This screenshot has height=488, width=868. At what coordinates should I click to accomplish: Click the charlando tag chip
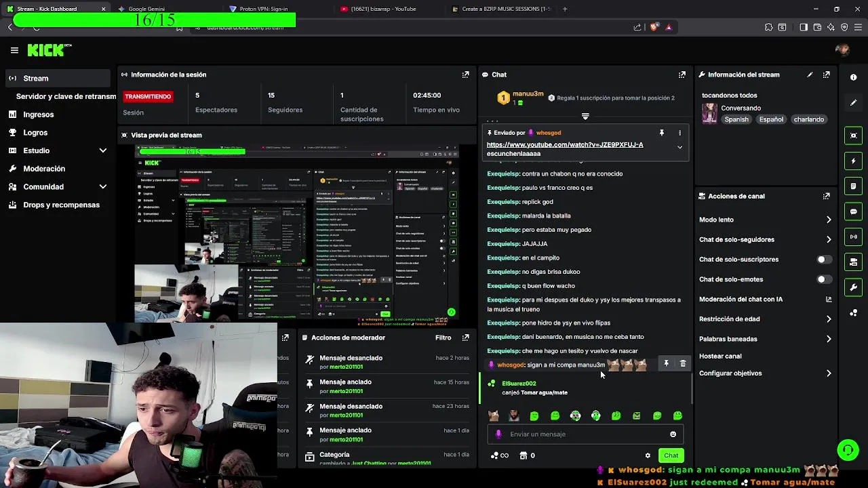808,119
